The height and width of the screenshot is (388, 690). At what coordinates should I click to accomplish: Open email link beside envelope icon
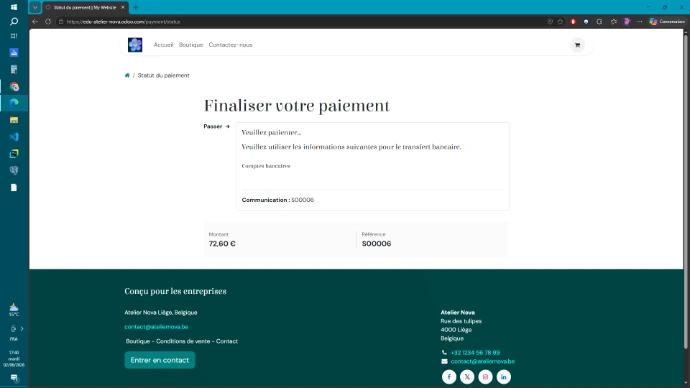pyautogui.click(x=482, y=361)
